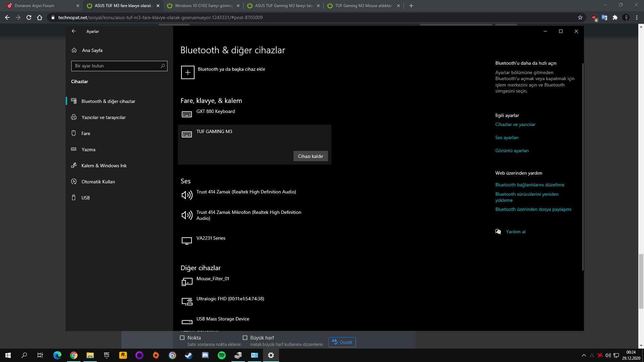Click the settings back arrow icon
Image resolution: width=644 pixels, height=362 pixels.
pyautogui.click(x=74, y=31)
